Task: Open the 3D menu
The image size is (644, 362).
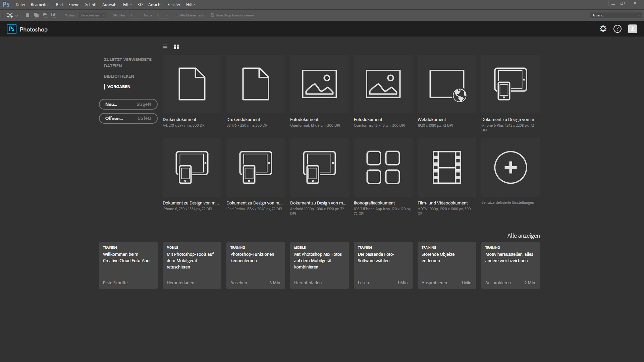Action: (140, 5)
